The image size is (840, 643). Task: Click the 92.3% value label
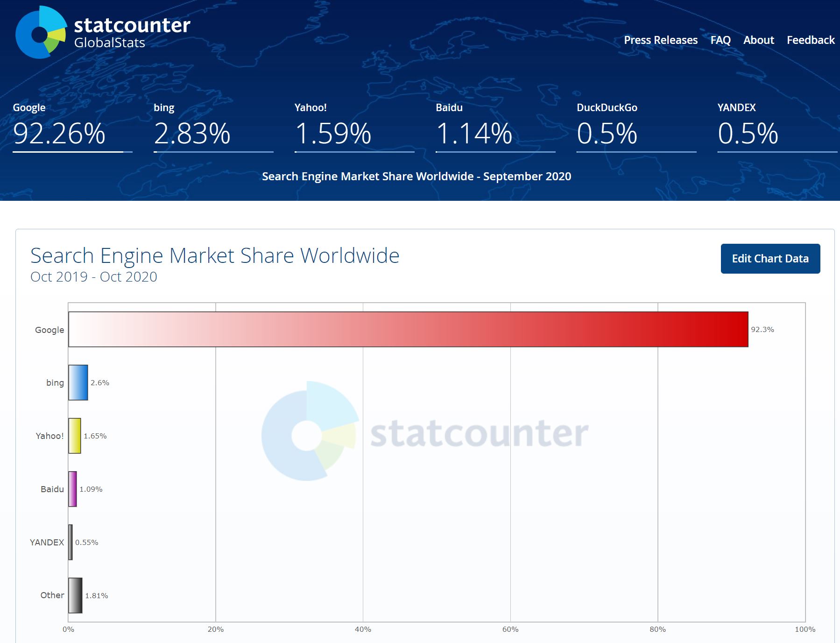[x=762, y=329]
